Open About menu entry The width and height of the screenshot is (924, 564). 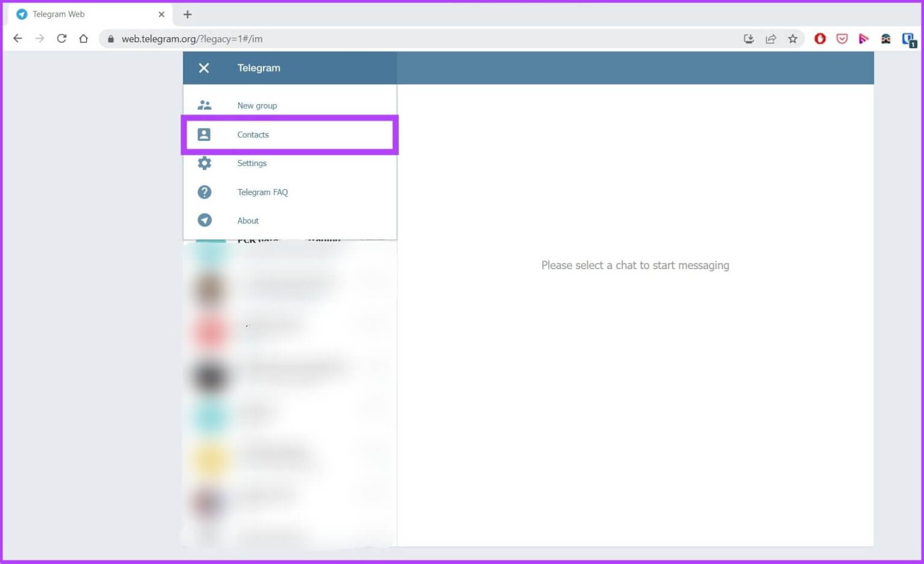click(290, 220)
